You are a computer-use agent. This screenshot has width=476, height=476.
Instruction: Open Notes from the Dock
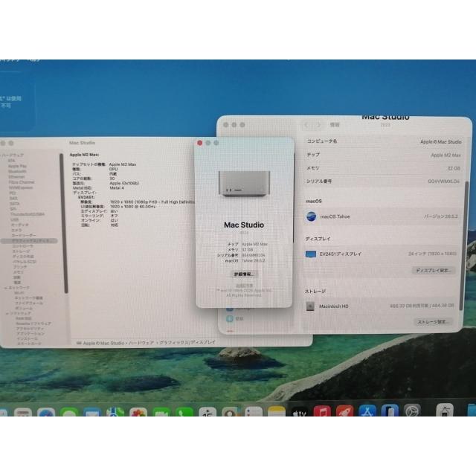click(x=277, y=411)
